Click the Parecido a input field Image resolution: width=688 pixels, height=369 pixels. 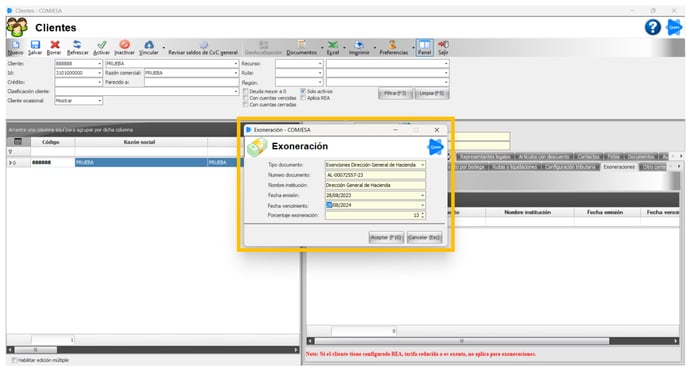click(191, 82)
